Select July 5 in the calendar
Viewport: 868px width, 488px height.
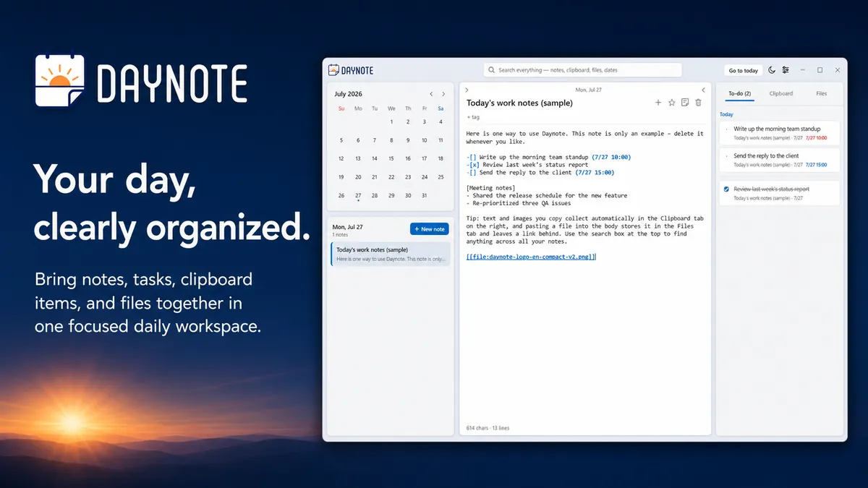tap(341, 140)
